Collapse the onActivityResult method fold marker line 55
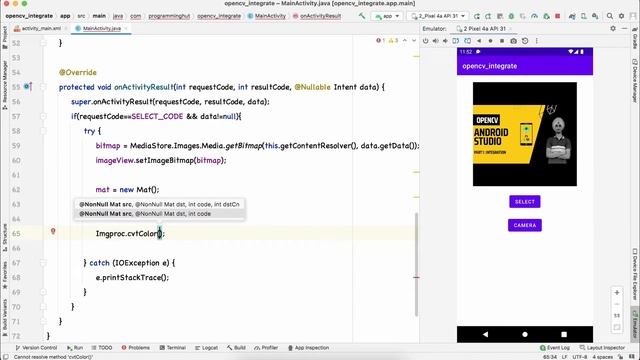640x360 pixels. (43, 87)
